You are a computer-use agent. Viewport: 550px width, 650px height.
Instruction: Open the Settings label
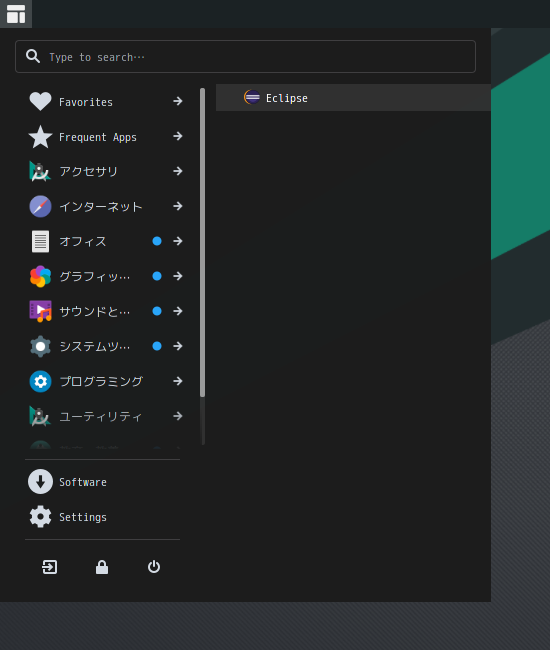coord(83,517)
